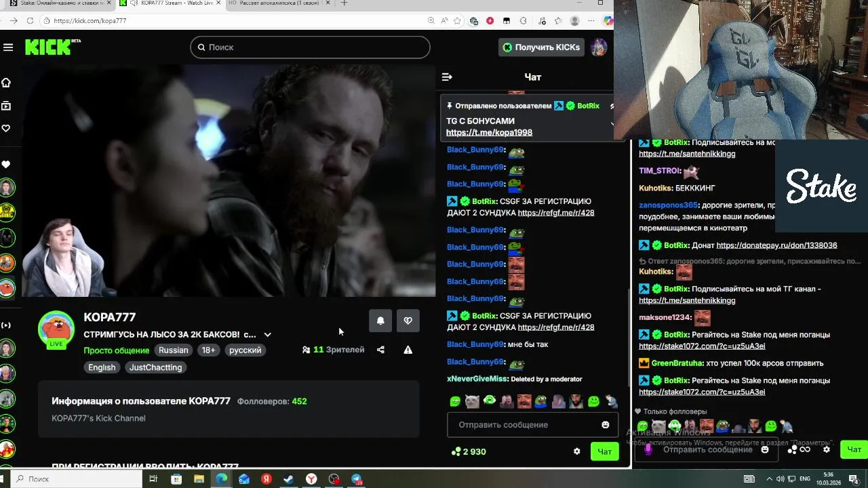The width and height of the screenshot is (868, 488).
Task: Open the Following heart sidebar icon
Action: click(6, 128)
